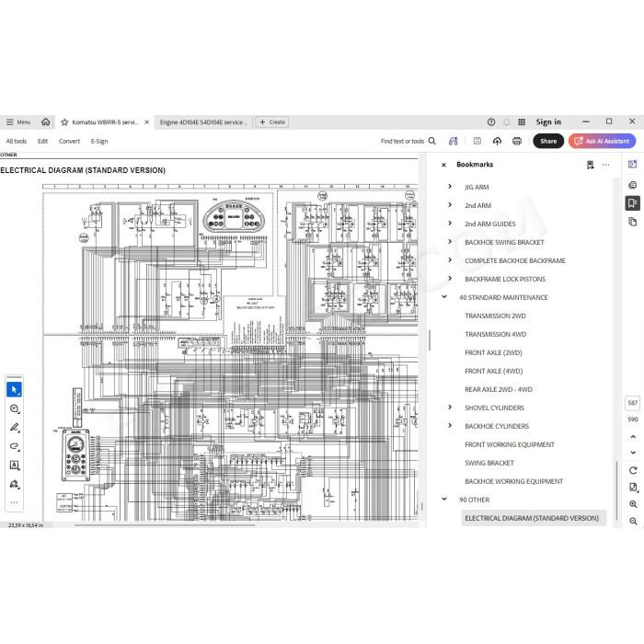Screen dimensions: 644x644
Task: Expand the JIG ARM bookmark
Action: tap(450, 187)
